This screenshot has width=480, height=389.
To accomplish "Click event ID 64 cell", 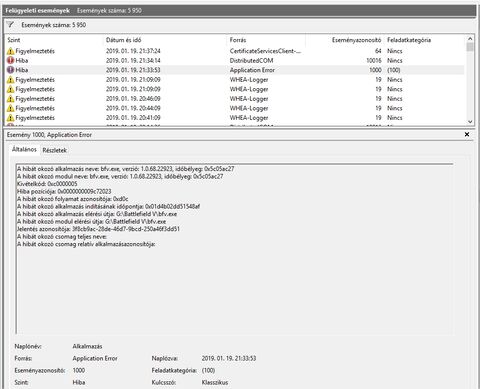I will click(x=378, y=51).
